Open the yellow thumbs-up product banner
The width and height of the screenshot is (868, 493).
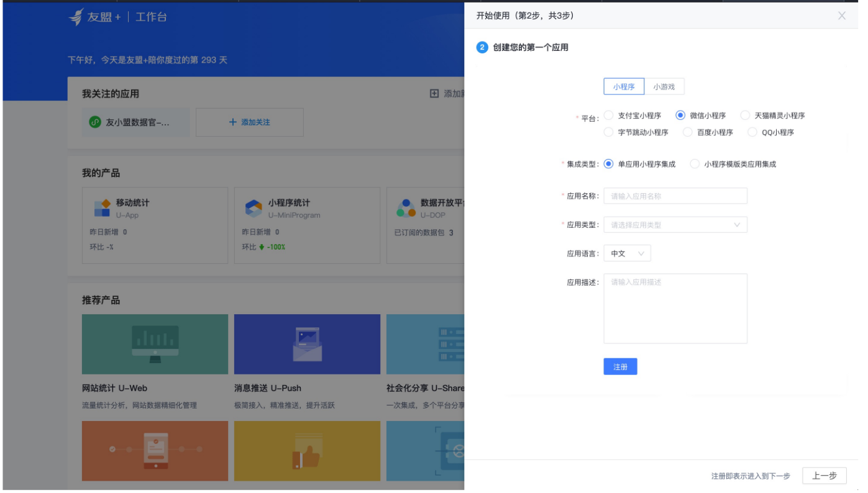[x=307, y=451]
